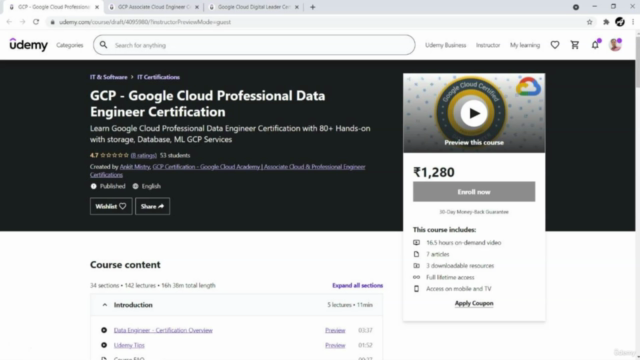The height and width of the screenshot is (360, 640).
Task: Open the browser extensions puzzle icon
Action: click(606, 22)
